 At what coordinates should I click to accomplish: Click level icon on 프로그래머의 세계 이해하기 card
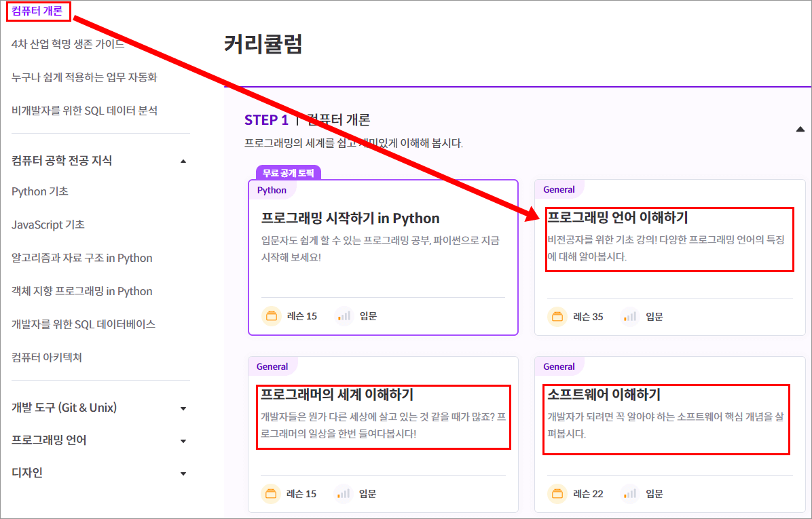click(344, 494)
